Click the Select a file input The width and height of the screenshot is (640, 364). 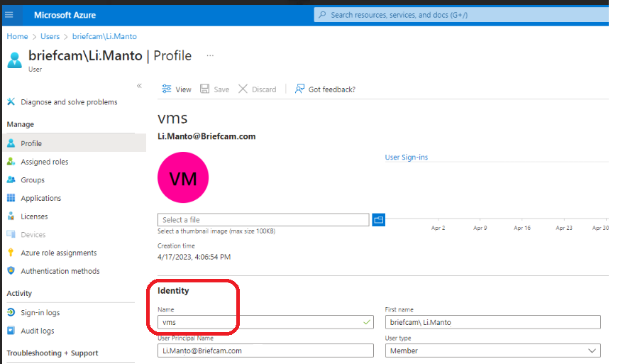point(263,219)
